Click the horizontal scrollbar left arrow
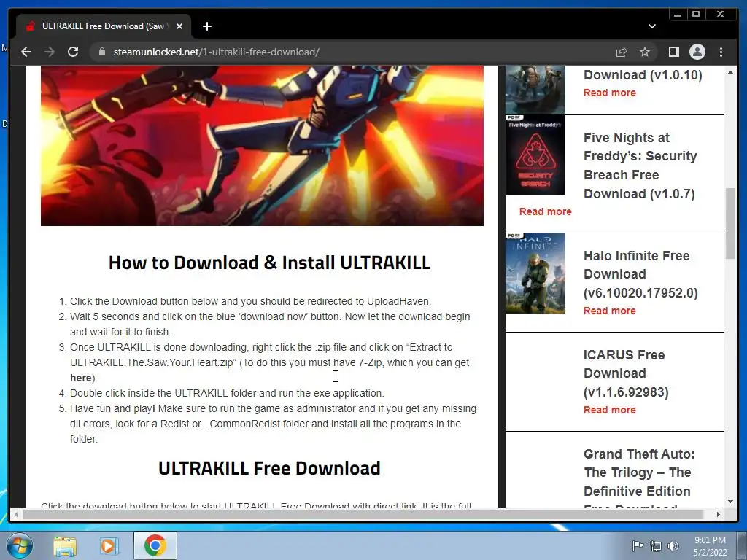Viewport: 747px width, 560px height. click(x=17, y=514)
